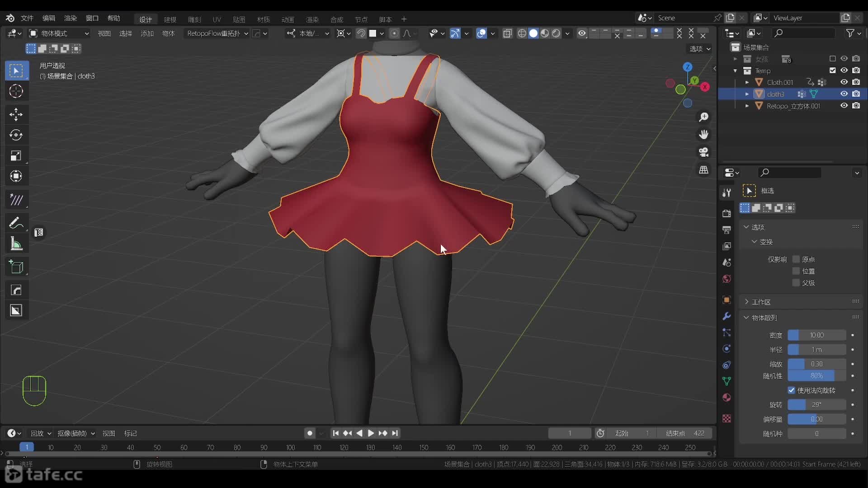Viewport: 868px width, 488px height.
Task: Switch to 动画 workspace tab
Action: pyautogui.click(x=288, y=19)
